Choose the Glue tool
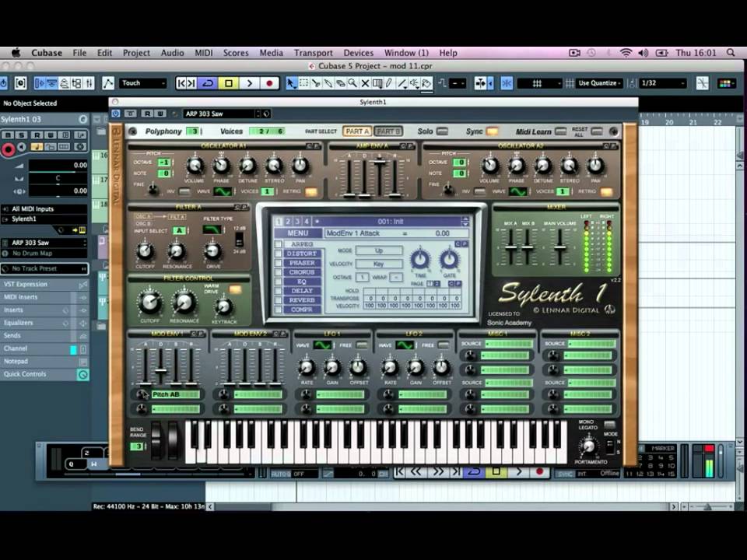 click(x=328, y=83)
